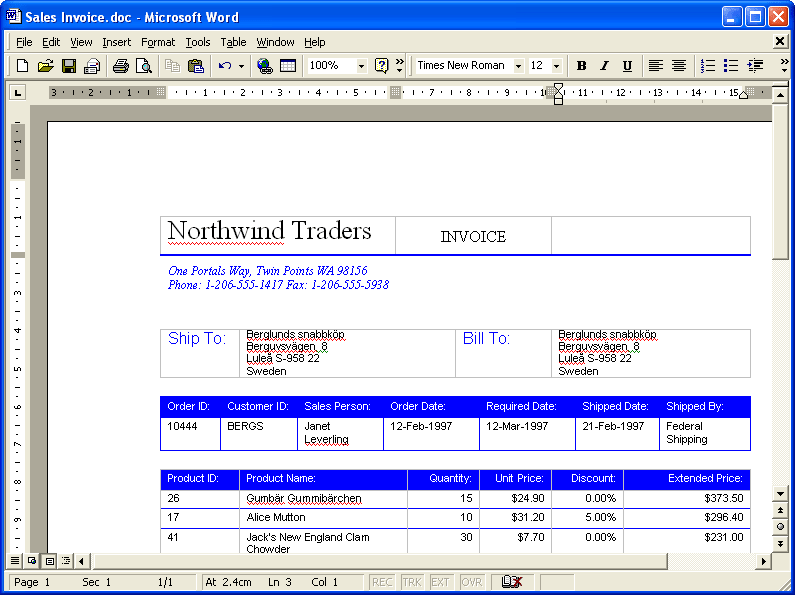This screenshot has height=595, width=795.
Task: Open the Table menu
Action: 233,42
